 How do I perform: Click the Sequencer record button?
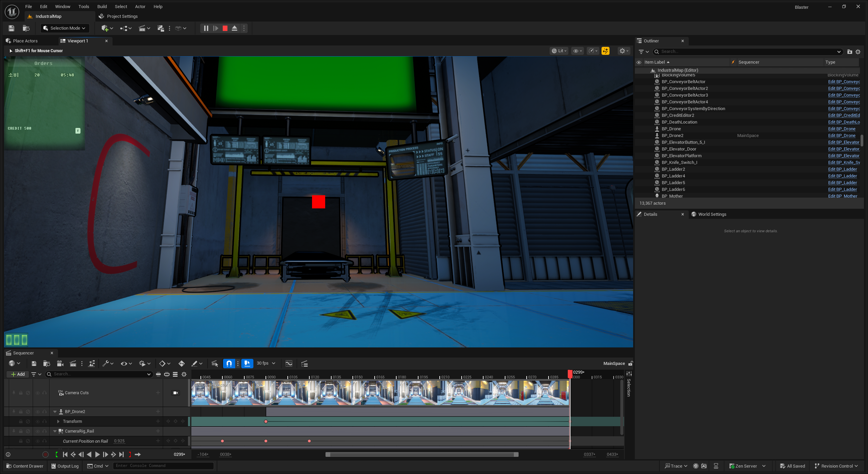(x=45, y=454)
